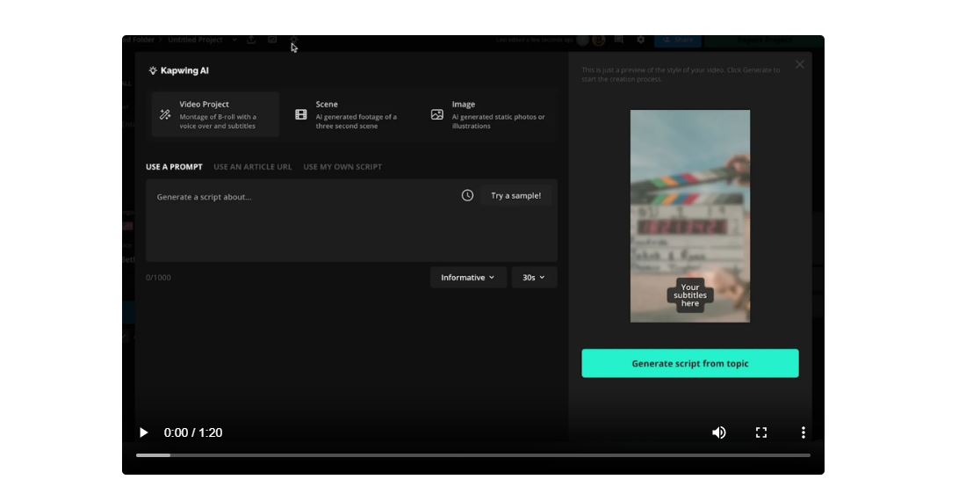Switch to Use a Prompt tab
Image resolution: width=980 pixels, height=494 pixels.
[x=175, y=167]
